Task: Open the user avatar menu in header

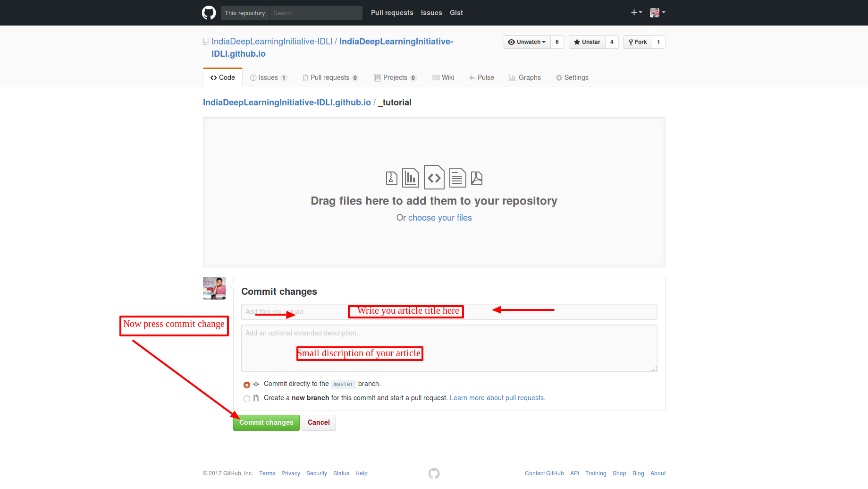Action: (657, 13)
